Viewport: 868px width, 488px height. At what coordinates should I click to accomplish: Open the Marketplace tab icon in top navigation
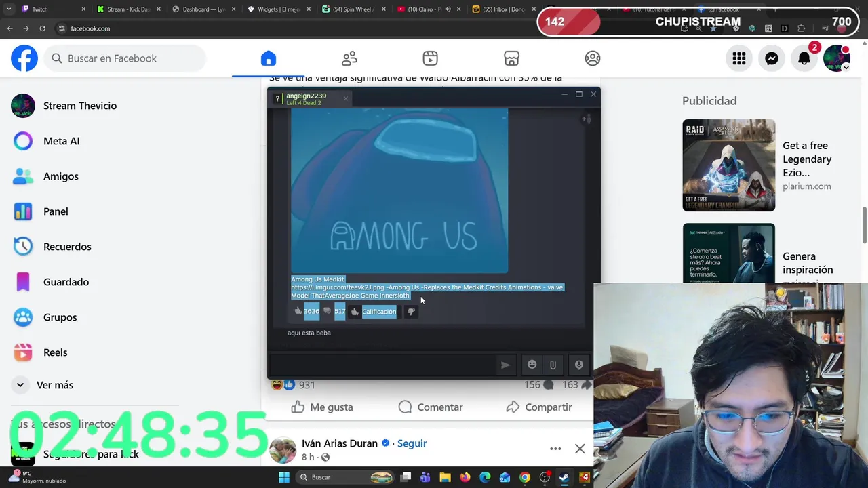tap(511, 58)
